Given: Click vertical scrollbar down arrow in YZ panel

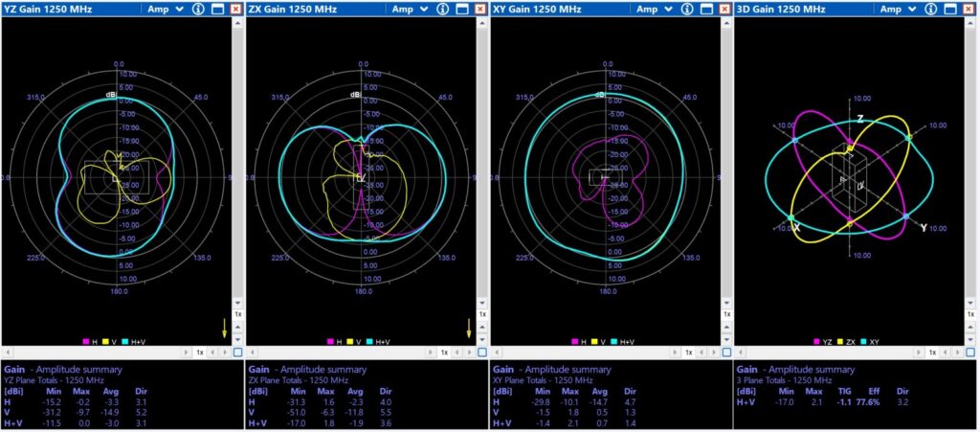Looking at the screenshot, I should (237, 303).
